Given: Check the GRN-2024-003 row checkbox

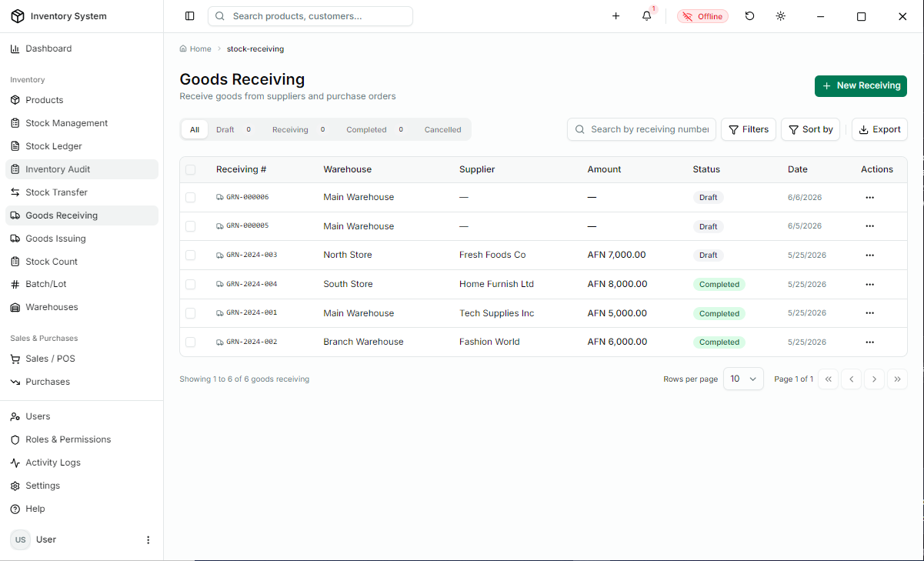Looking at the screenshot, I should tap(191, 255).
